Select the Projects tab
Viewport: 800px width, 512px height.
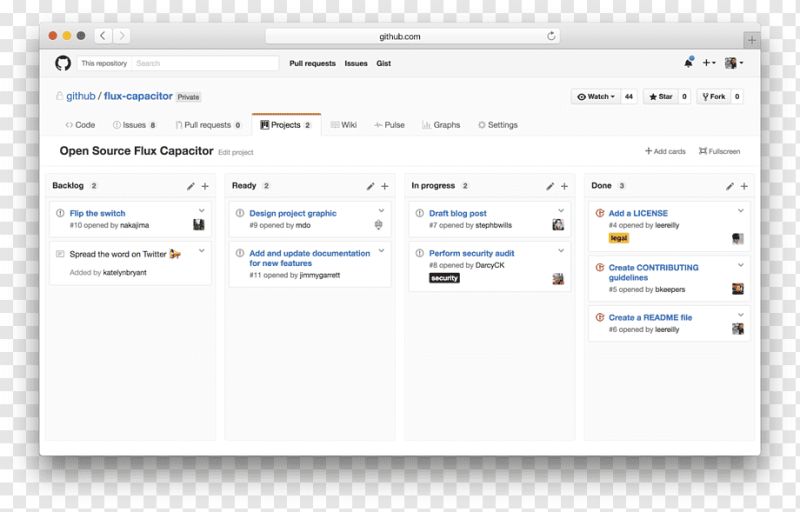(x=286, y=125)
